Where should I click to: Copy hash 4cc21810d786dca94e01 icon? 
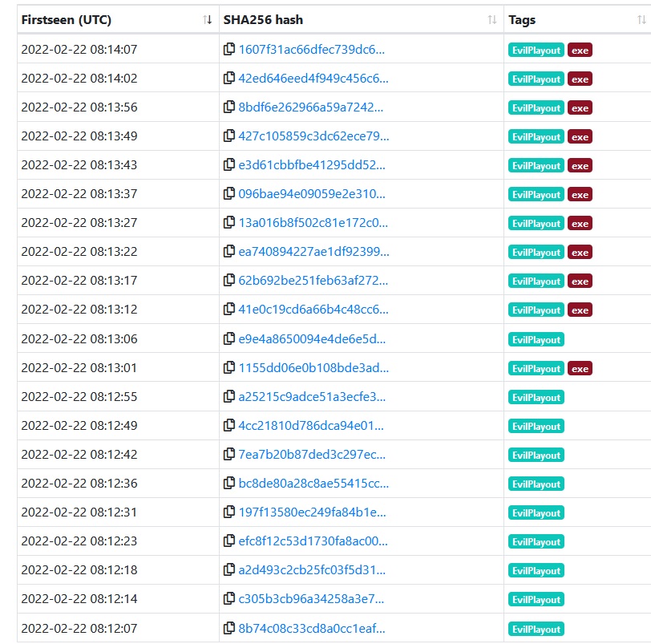(228, 425)
